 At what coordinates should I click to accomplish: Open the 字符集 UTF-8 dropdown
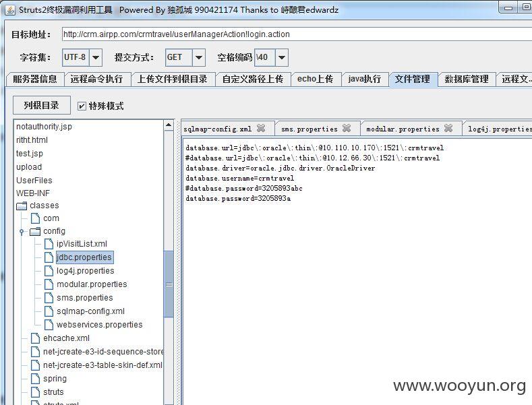point(96,57)
